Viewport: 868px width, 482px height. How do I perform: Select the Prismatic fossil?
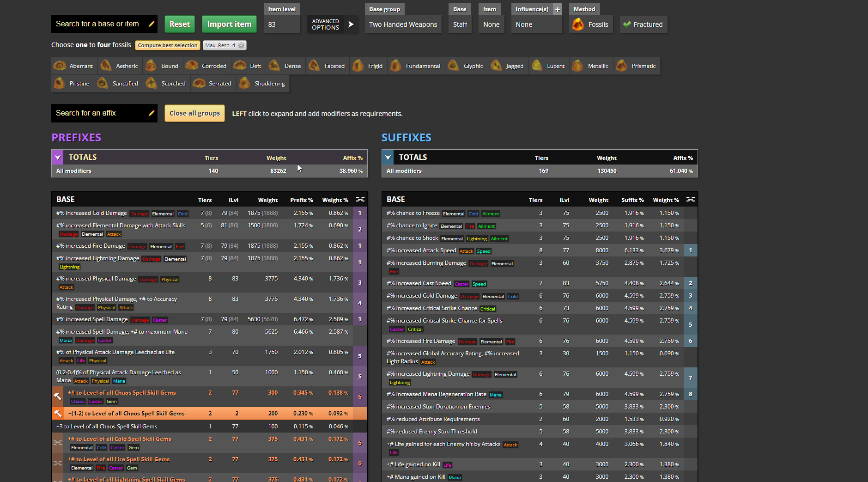[637, 66]
